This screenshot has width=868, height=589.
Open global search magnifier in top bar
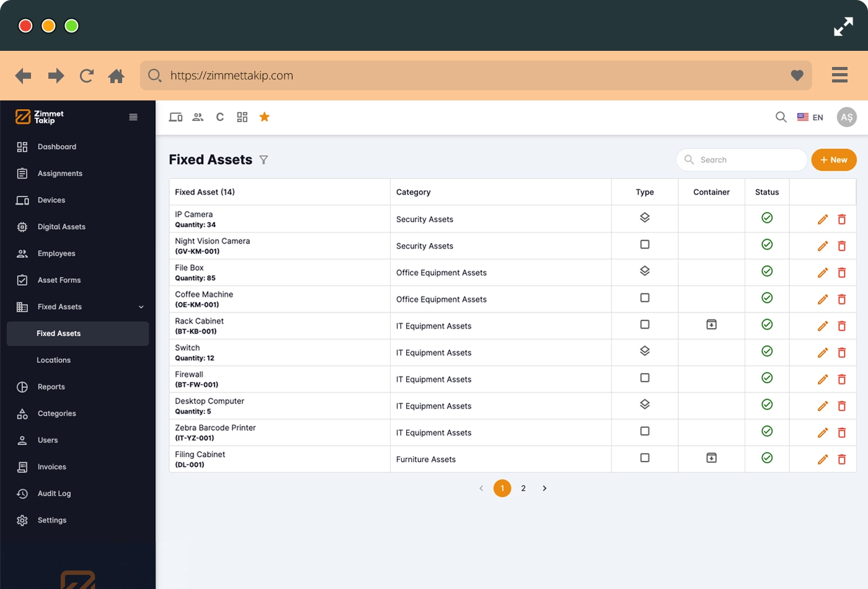[x=781, y=117]
